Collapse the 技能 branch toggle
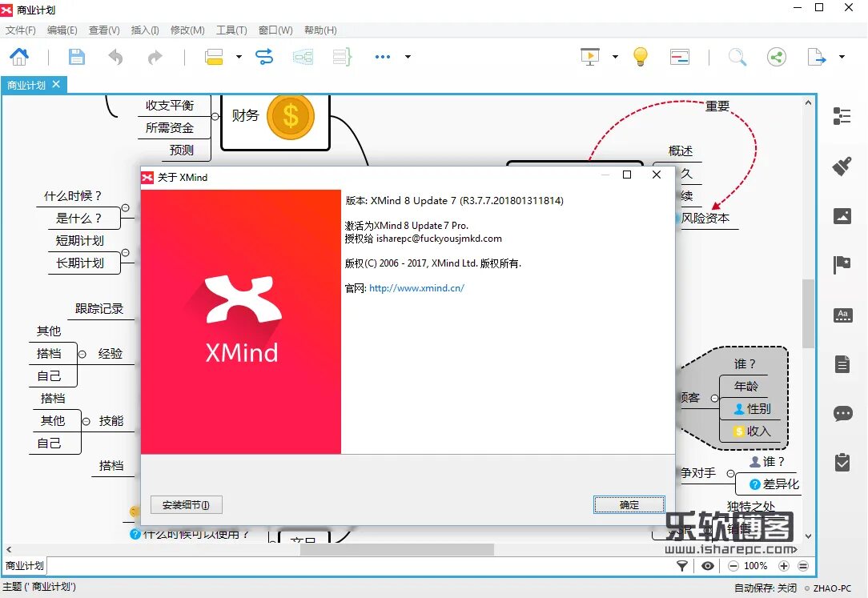The height and width of the screenshot is (598, 868). click(86, 422)
